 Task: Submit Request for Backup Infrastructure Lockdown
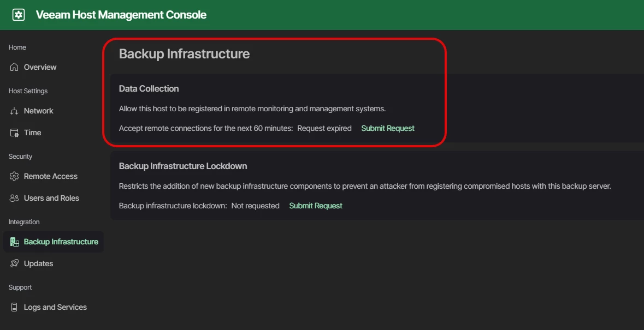coord(316,206)
